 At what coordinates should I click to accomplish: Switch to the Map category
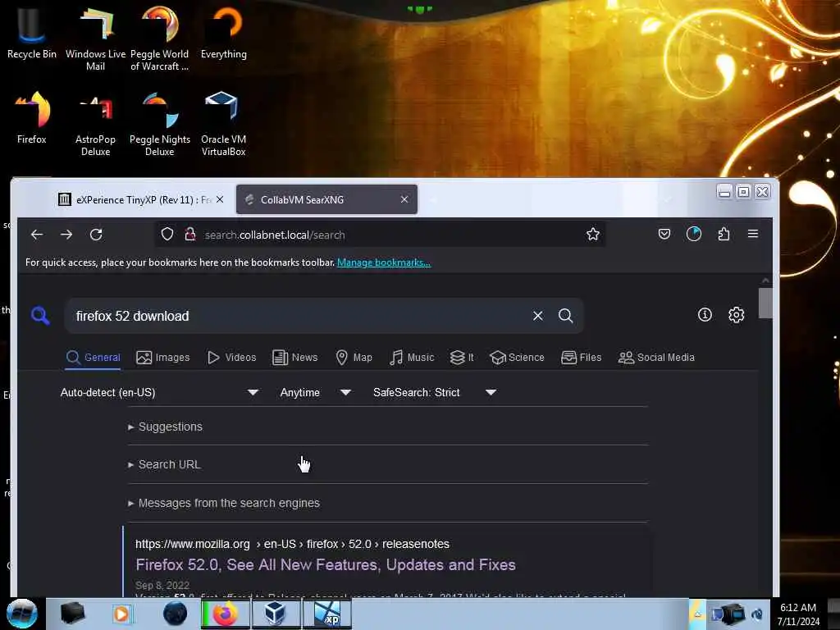tap(354, 358)
